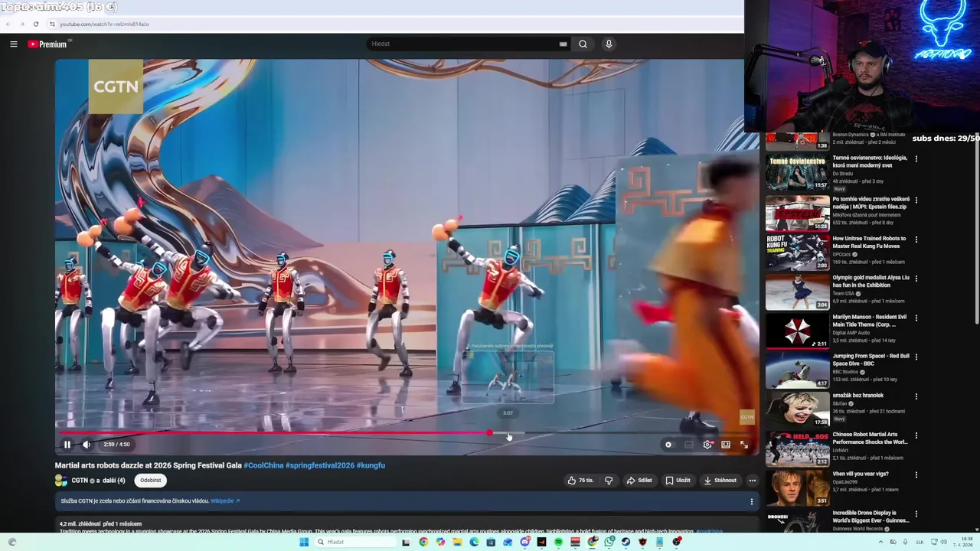Open info banner three-dot menu
This screenshot has width=980, height=551.
751,502
